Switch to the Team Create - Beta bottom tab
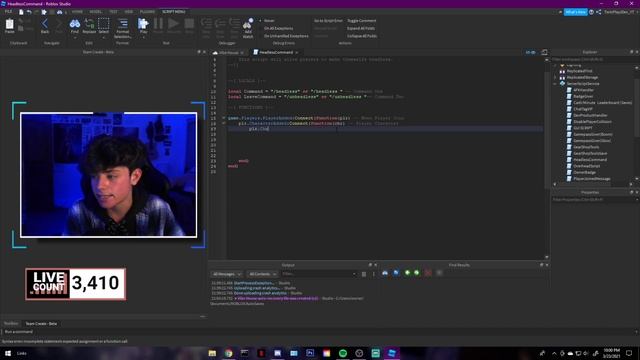The width and height of the screenshot is (640, 360). click(41, 324)
